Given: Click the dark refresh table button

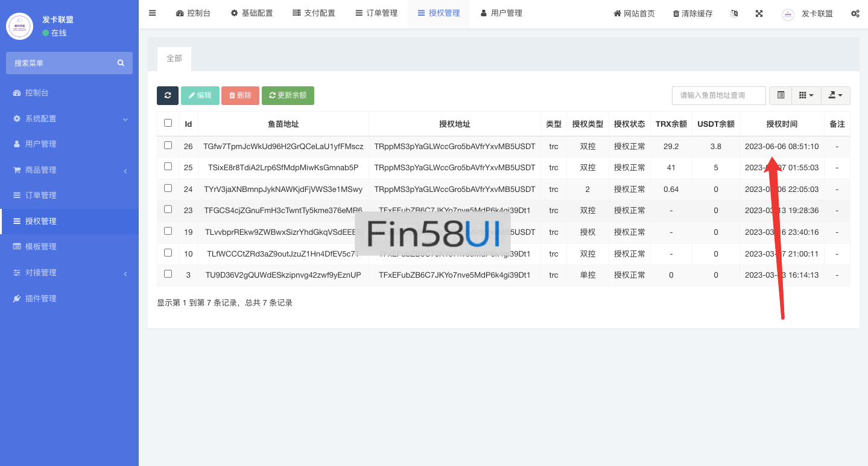Looking at the screenshot, I should [168, 95].
